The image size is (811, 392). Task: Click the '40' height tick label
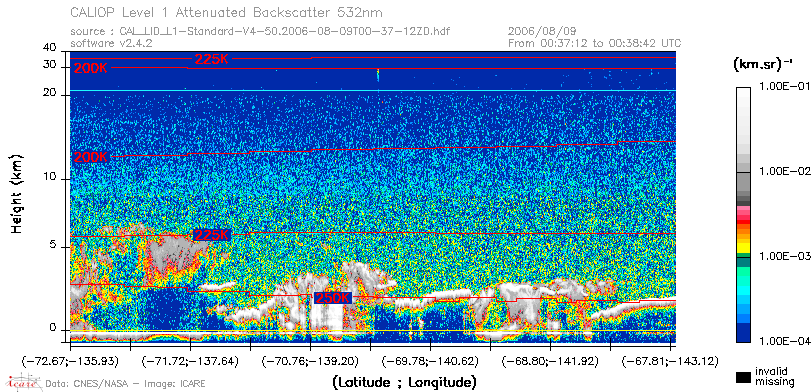click(x=50, y=48)
